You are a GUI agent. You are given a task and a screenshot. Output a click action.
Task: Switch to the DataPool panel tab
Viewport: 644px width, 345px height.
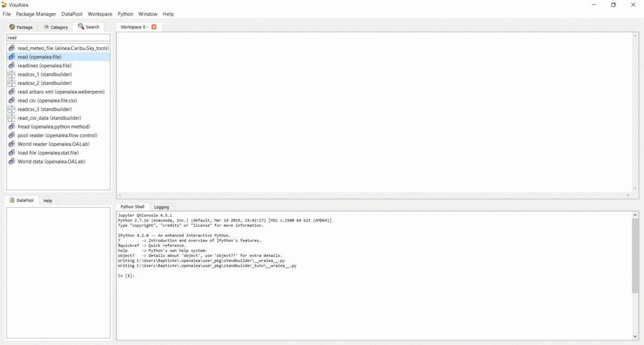(x=21, y=200)
